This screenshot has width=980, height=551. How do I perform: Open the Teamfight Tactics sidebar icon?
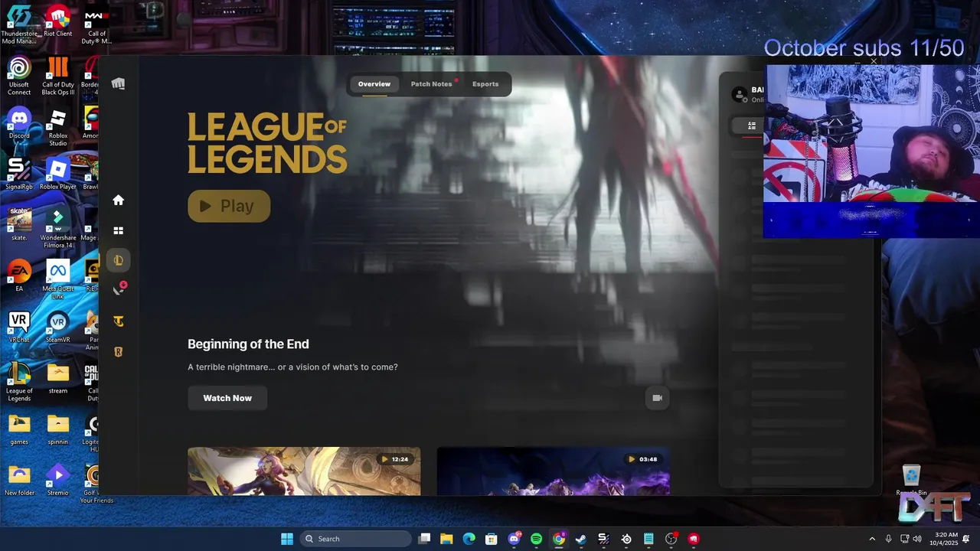(118, 321)
